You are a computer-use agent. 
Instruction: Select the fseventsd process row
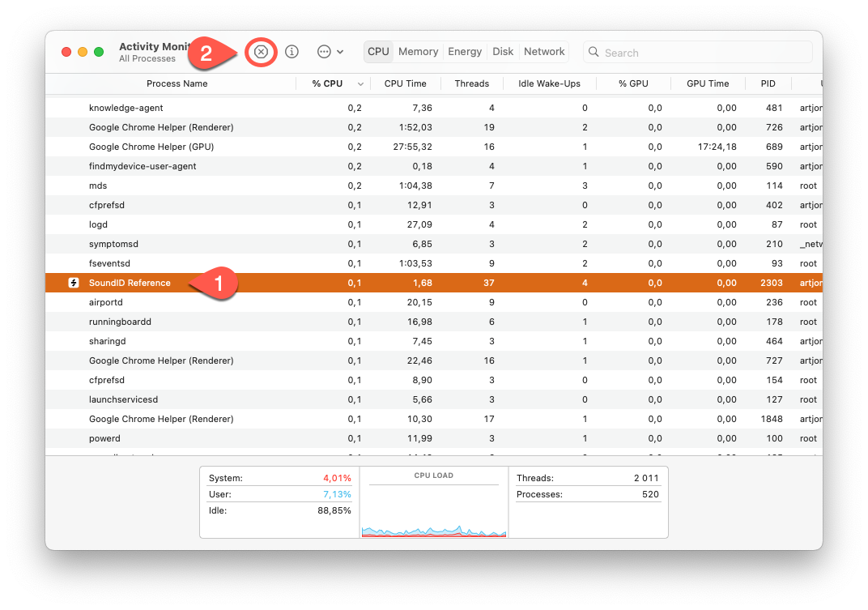click(434, 263)
